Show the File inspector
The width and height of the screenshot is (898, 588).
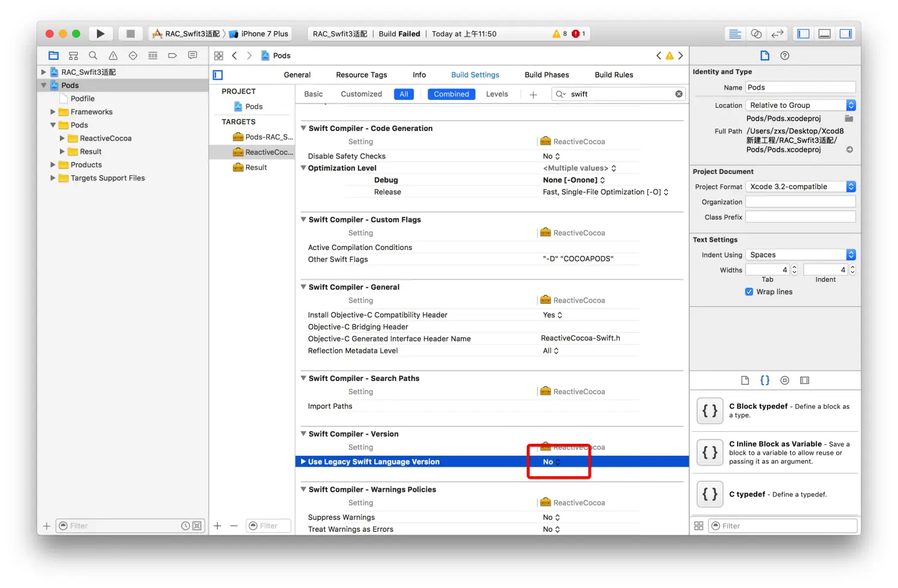[x=764, y=56]
